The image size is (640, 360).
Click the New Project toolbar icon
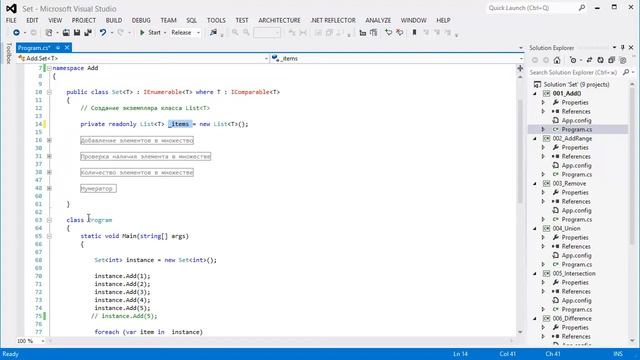point(49,33)
